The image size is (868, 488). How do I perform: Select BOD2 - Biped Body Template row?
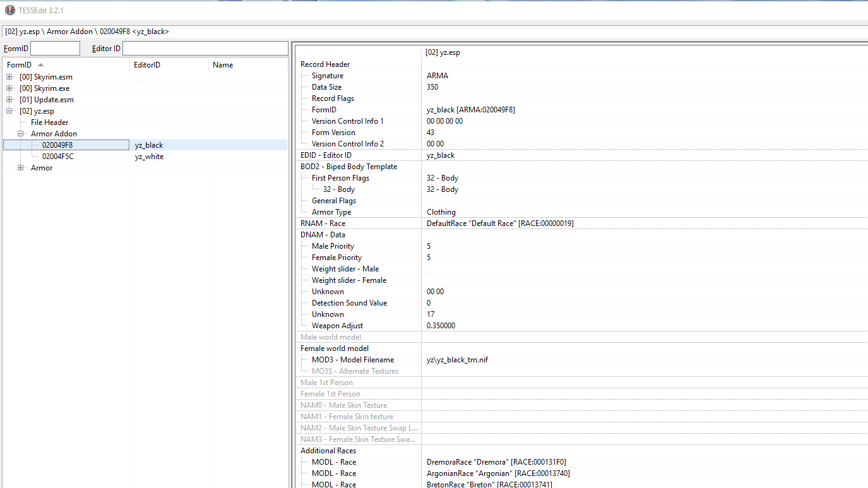coord(581,167)
